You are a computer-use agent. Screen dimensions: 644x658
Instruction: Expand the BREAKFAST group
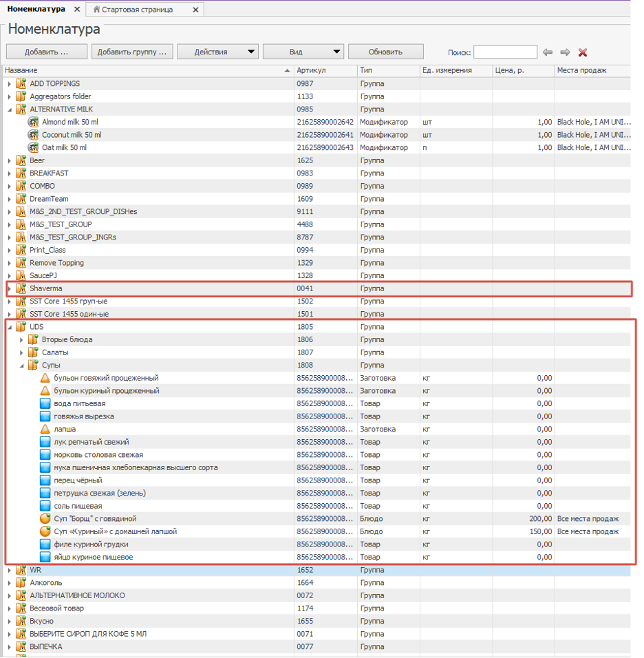coord(10,173)
